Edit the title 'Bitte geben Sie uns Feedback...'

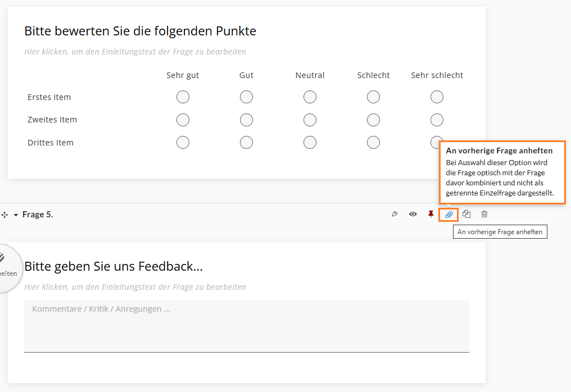[x=114, y=266]
